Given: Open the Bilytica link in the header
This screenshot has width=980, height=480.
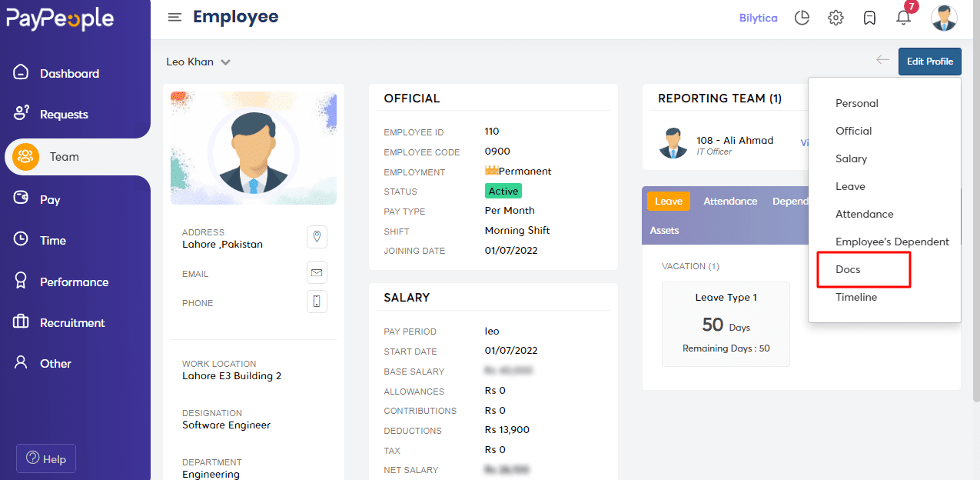Looking at the screenshot, I should click(x=759, y=17).
